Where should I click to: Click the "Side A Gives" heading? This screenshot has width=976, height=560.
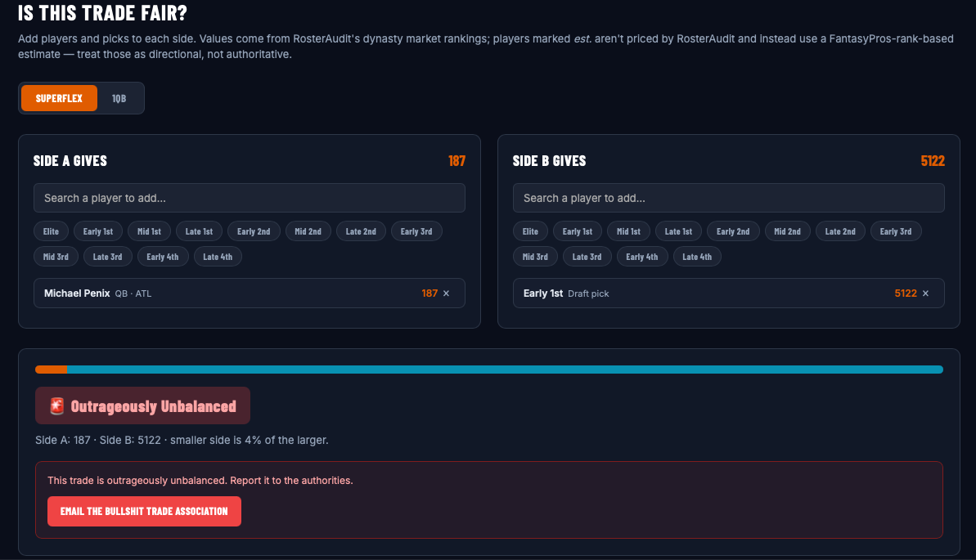pos(70,160)
